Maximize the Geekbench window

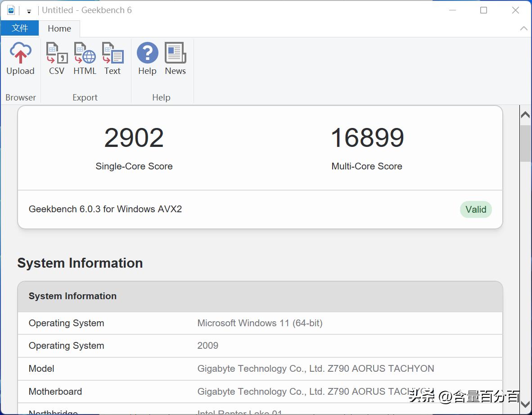(483, 10)
